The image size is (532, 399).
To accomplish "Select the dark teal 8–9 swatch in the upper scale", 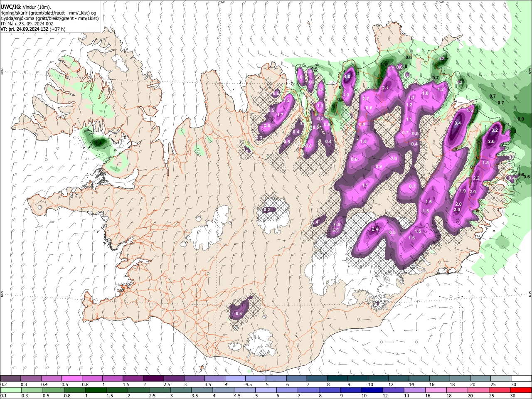I will [x=337, y=379].
